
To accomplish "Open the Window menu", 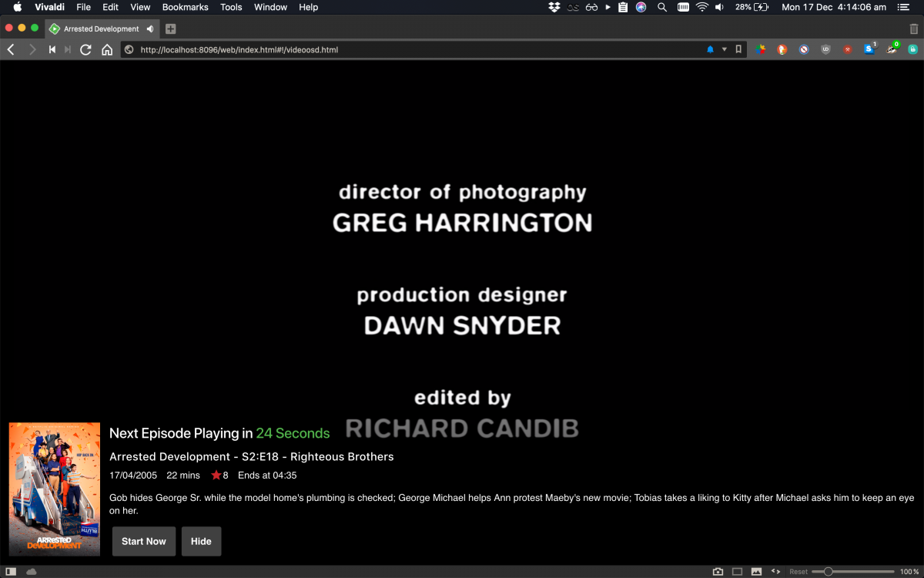I will (270, 7).
